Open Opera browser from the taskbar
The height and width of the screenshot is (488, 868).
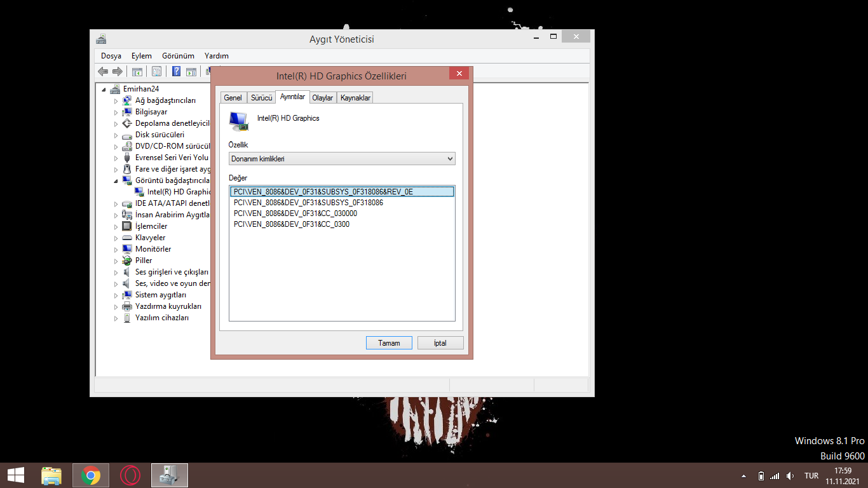point(130,475)
